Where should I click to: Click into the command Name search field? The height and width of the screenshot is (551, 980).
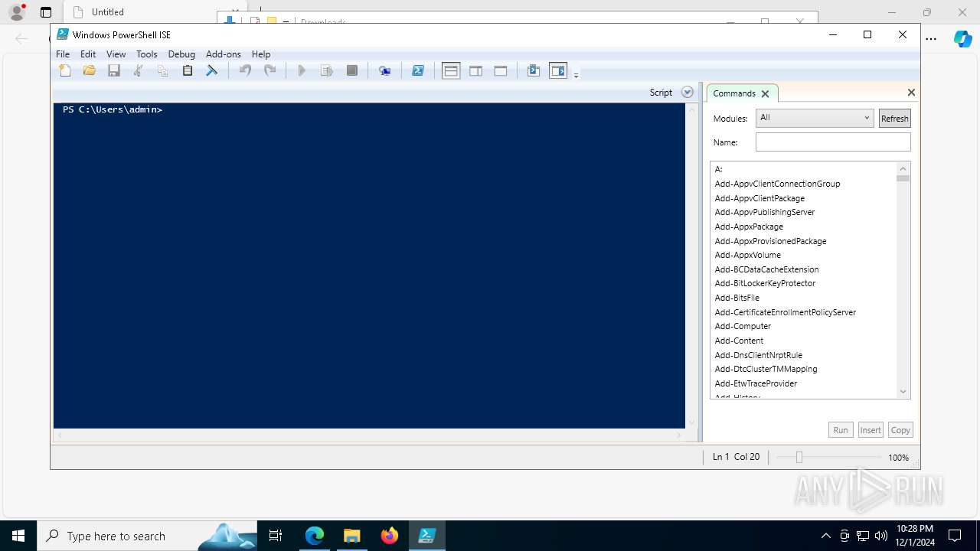click(x=833, y=142)
